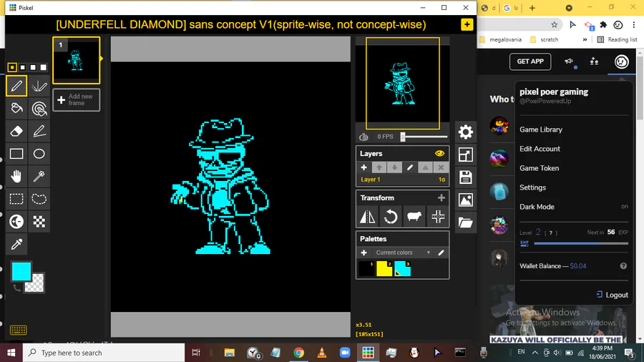Open the megalovania bookmark folder
The image size is (644, 362).
[x=501, y=39]
